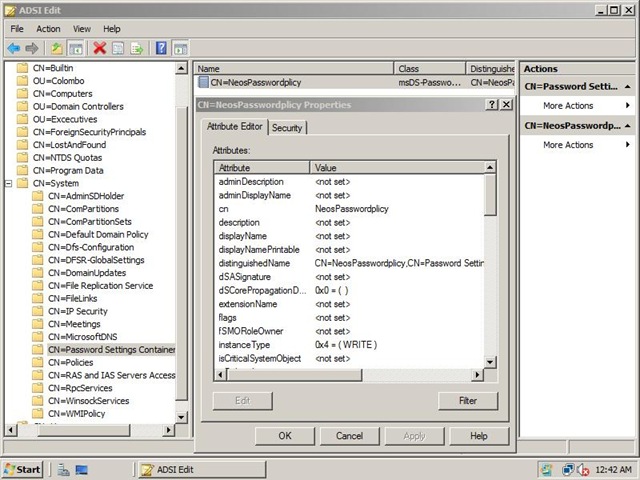This screenshot has width=640, height=480.
Task: Select the adminDescription attribute row
Action: tap(349, 182)
